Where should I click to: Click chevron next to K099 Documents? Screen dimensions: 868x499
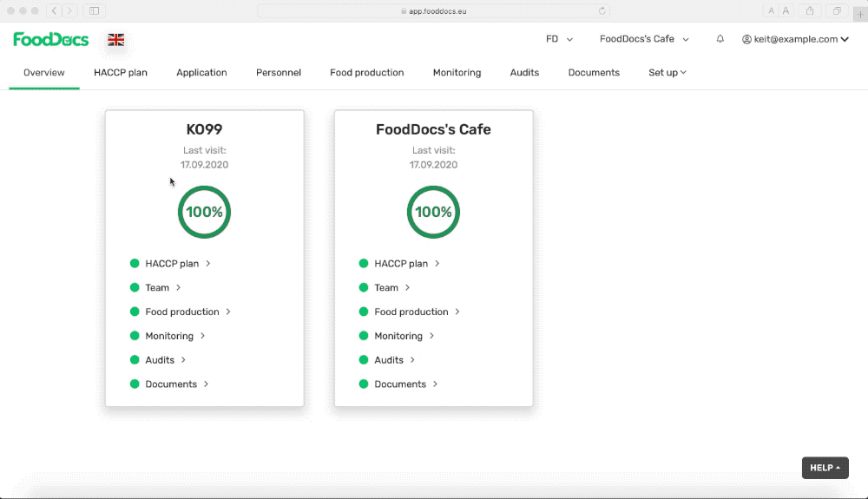[x=206, y=384]
